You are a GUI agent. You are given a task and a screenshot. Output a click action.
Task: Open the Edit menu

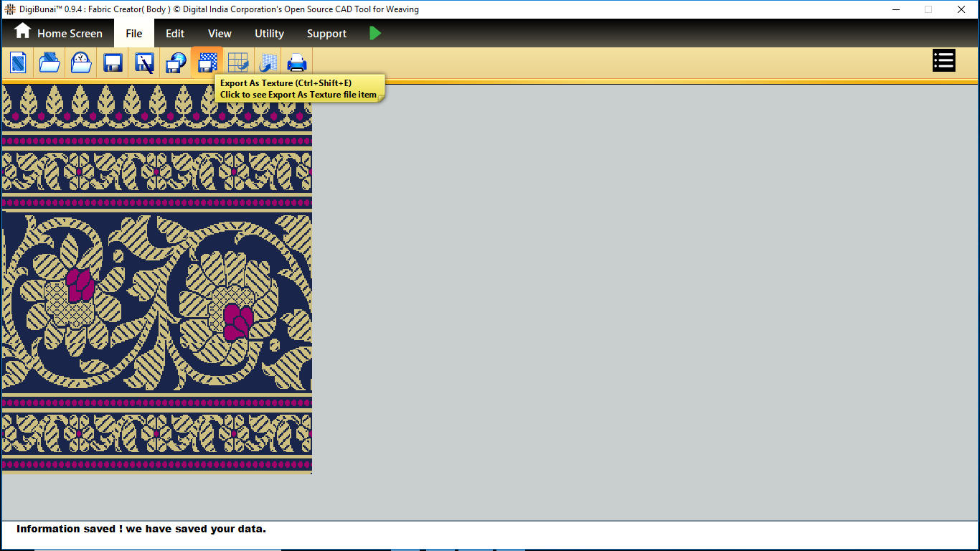point(175,33)
